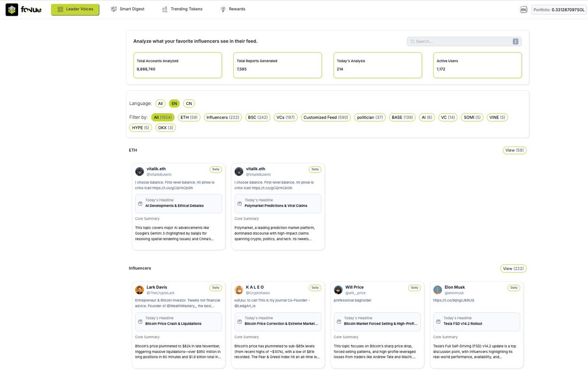Filter by AI (6)

427,118
